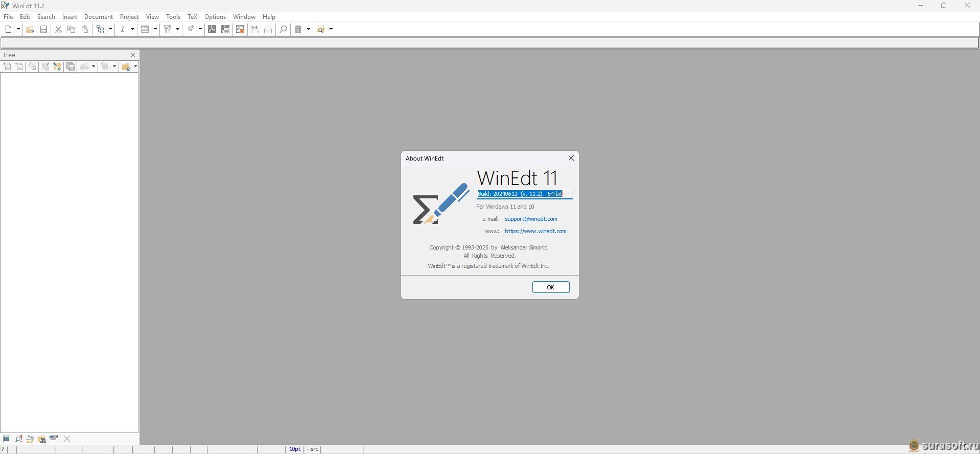The image size is (980, 454).
Task: Click OK in About WinEdt dialog
Action: pos(551,287)
